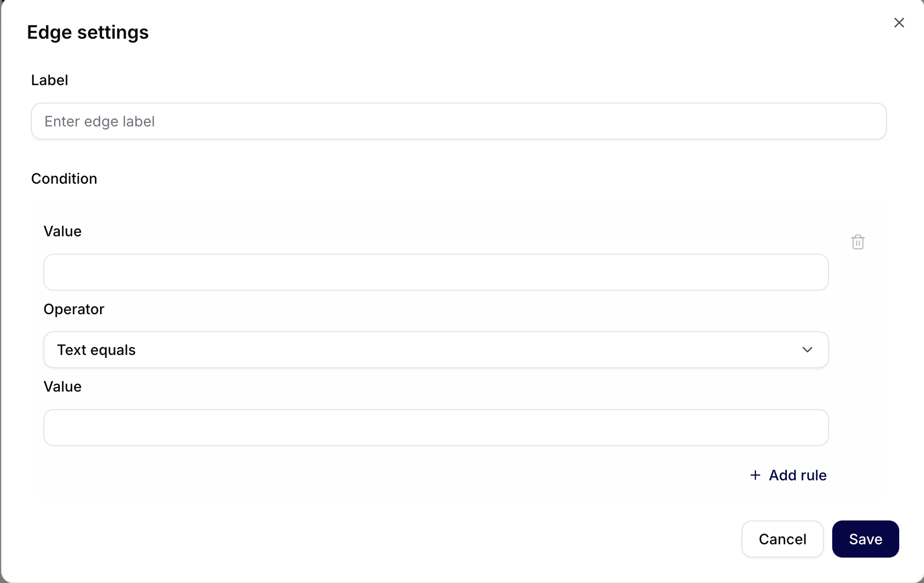Click the selected Text equals value
Screen dimensions: 924x583
[96, 350]
